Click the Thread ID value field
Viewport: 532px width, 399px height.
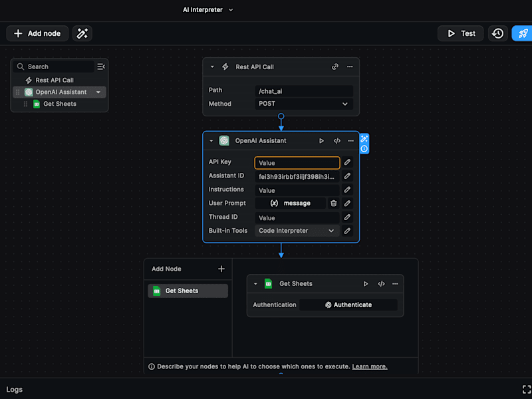[x=297, y=218]
